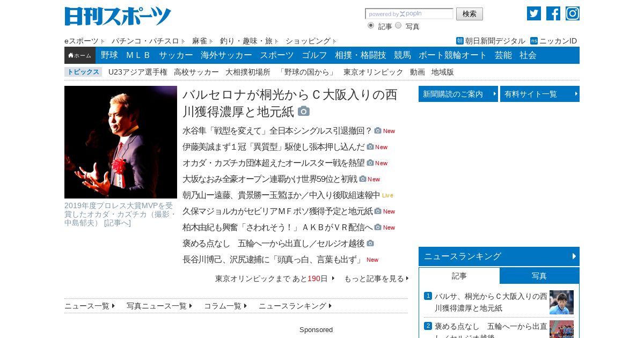The height and width of the screenshot is (338, 644).
Task: Switch ranking to the 記事 tab
Action: [459, 276]
